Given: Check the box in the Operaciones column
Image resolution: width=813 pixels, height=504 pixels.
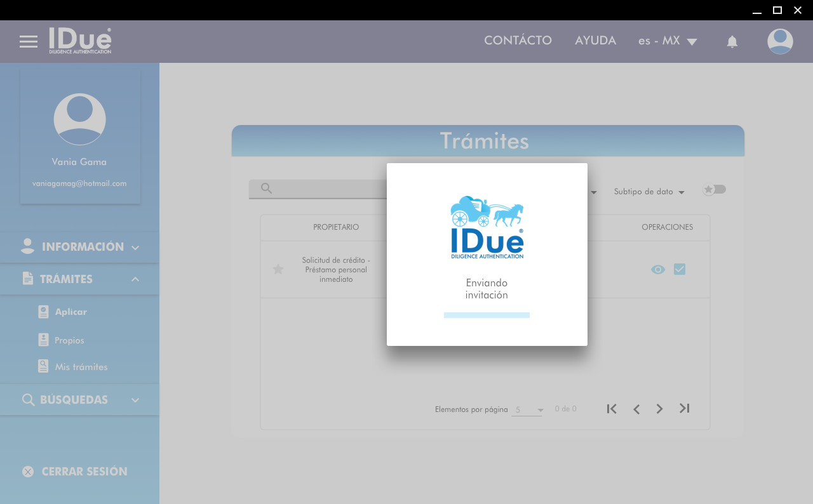Looking at the screenshot, I should 680,269.
